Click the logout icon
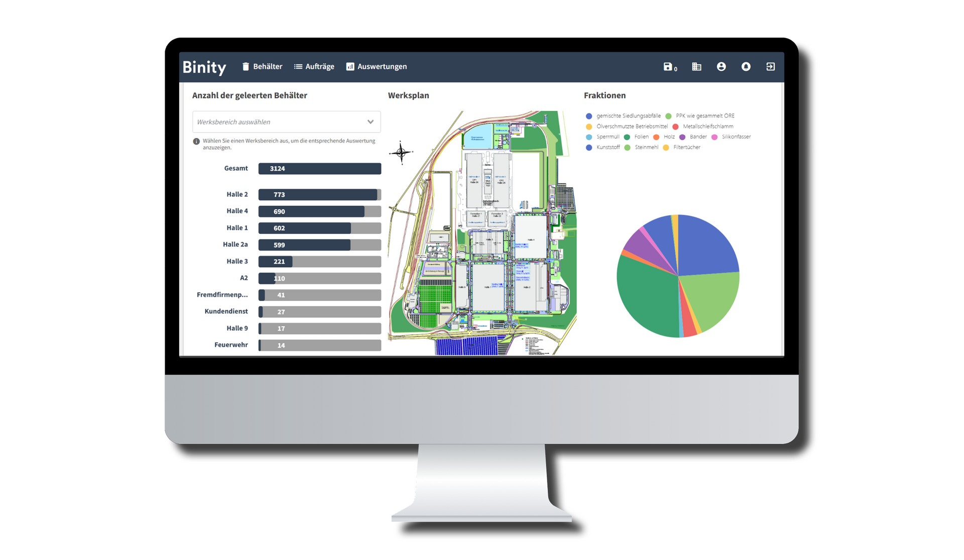 pyautogui.click(x=770, y=67)
